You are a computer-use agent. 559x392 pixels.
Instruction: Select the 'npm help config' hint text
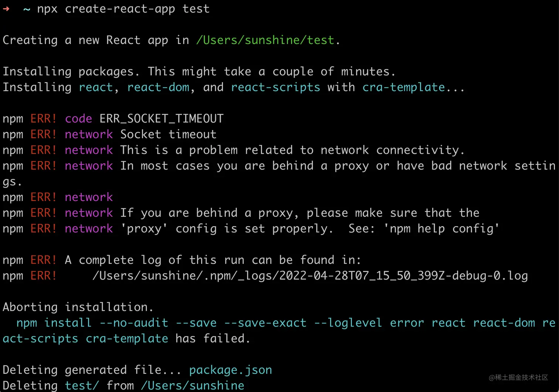(x=441, y=229)
